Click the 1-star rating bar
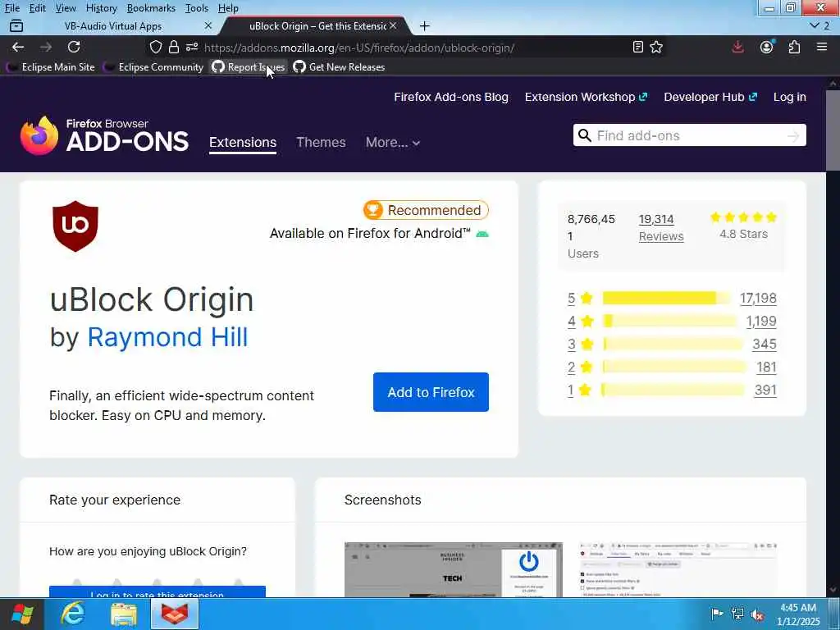 click(673, 390)
